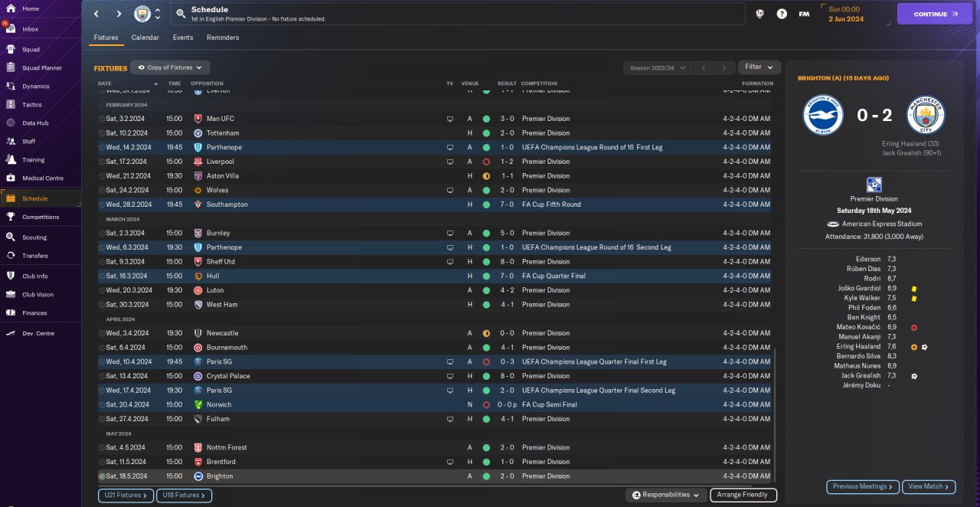The width and height of the screenshot is (980, 507).
Task: Select the Brighton fixture row checkbox marker
Action: pyautogui.click(x=102, y=476)
